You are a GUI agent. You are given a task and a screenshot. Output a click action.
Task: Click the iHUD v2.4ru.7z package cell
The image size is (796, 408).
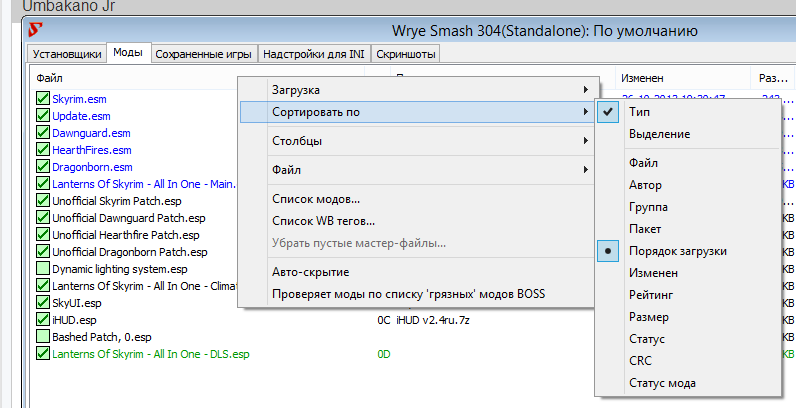click(433, 320)
